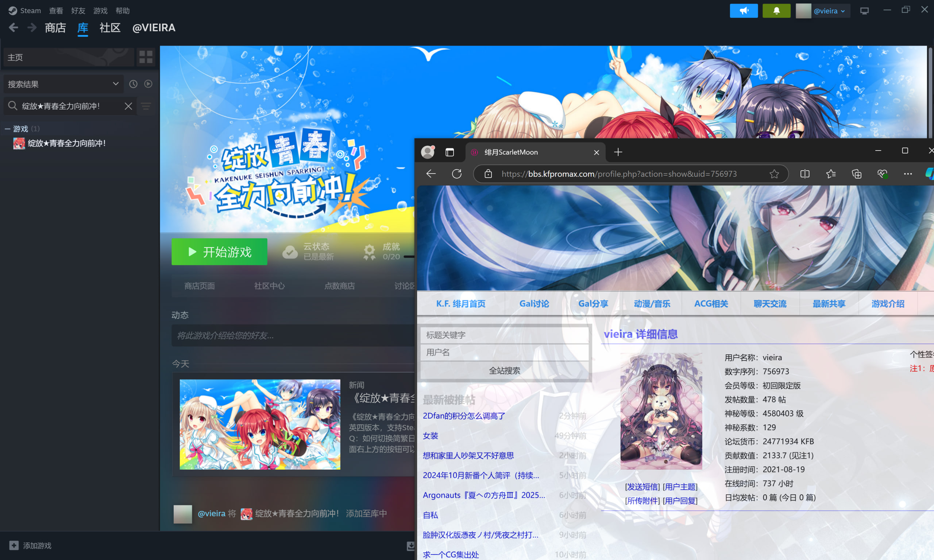
Task: Open browser collections icon
Action: pos(856,174)
